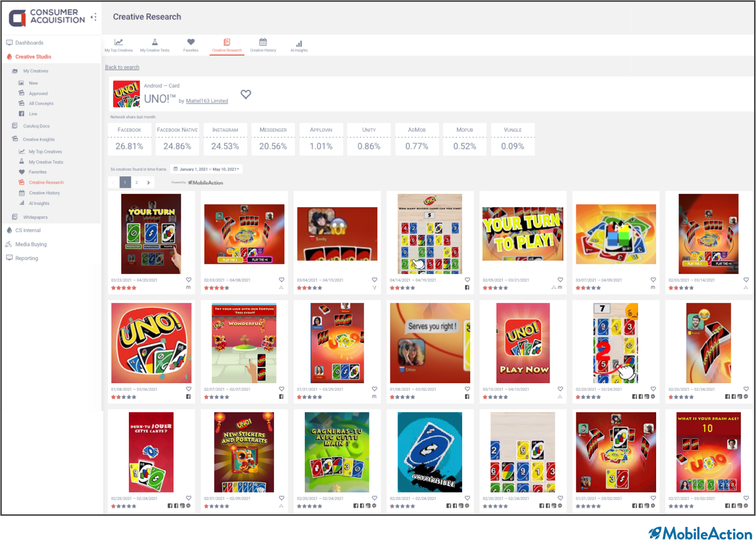
Task: Favorite the 04/14/2021 – 04/19/2021 creative
Action: pos(467,280)
